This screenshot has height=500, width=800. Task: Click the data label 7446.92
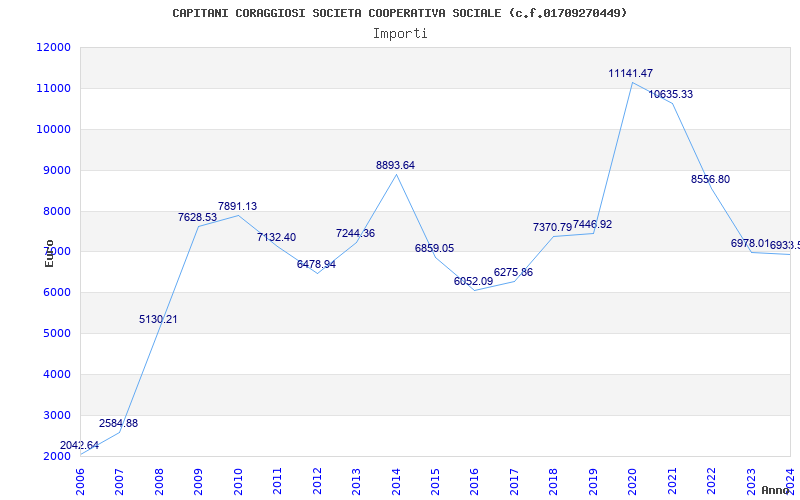click(592, 224)
